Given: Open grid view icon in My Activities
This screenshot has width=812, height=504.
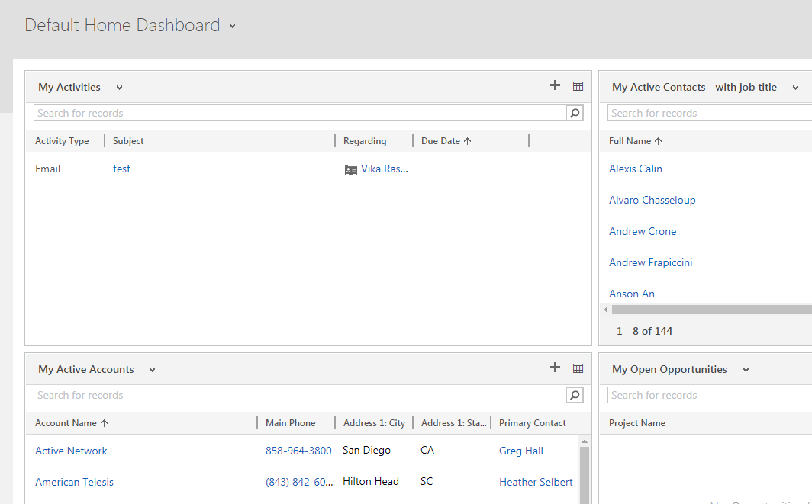Looking at the screenshot, I should pos(578,86).
